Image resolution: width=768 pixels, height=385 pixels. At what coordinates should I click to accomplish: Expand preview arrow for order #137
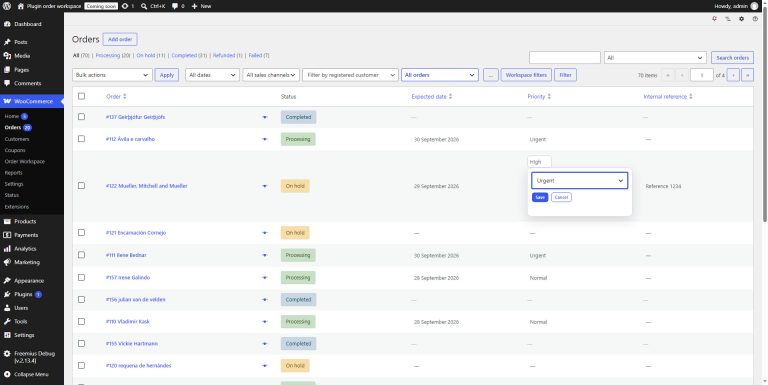[x=265, y=117]
